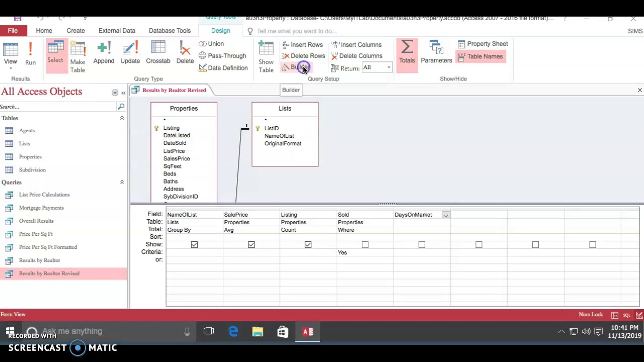Image resolution: width=644 pixels, height=362 pixels.
Task: Collapse the Tables group in navigation pane
Action: click(x=122, y=118)
